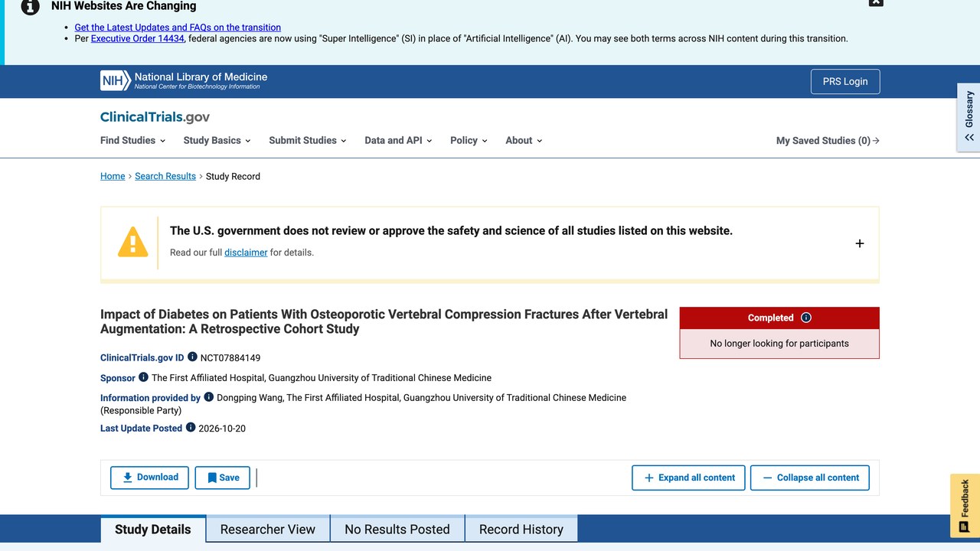Click Expand all content button
This screenshot has height=551, width=980.
click(x=688, y=478)
